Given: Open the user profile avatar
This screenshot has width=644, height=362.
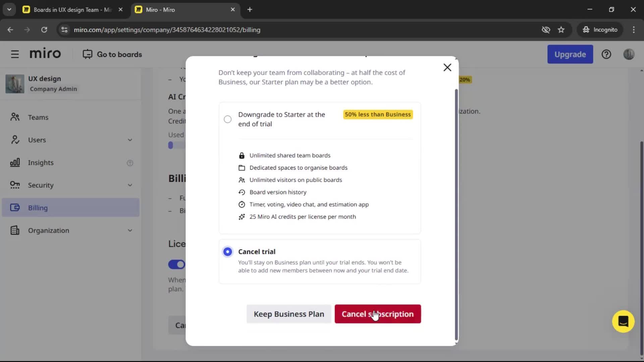Looking at the screenshot, I should click(629, 54).
